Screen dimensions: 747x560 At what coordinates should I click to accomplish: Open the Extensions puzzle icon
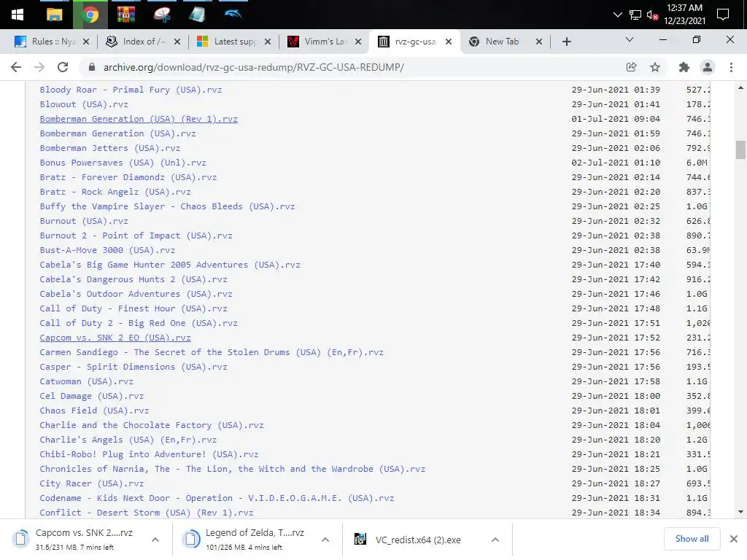click(684, 67)
